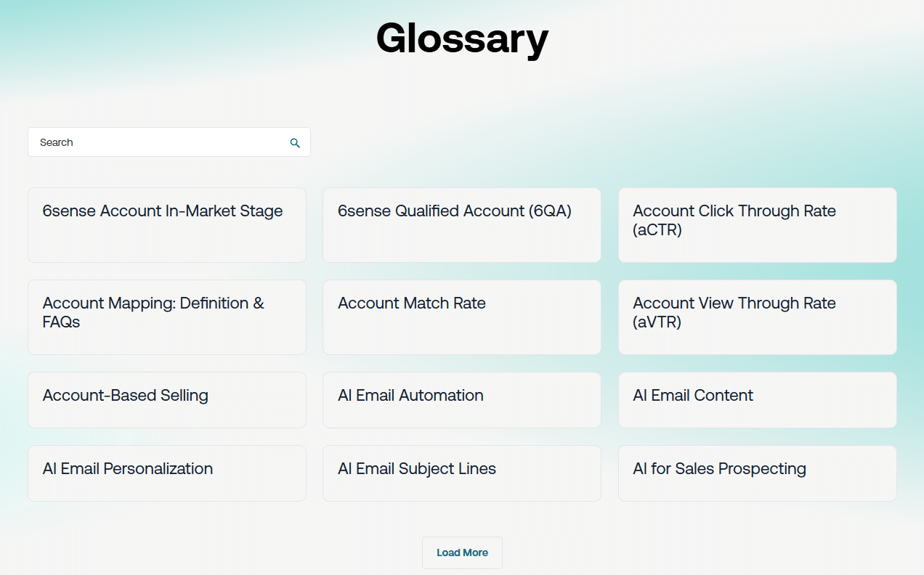Open the Account View Through Rate entry

[x=757, y=317]
